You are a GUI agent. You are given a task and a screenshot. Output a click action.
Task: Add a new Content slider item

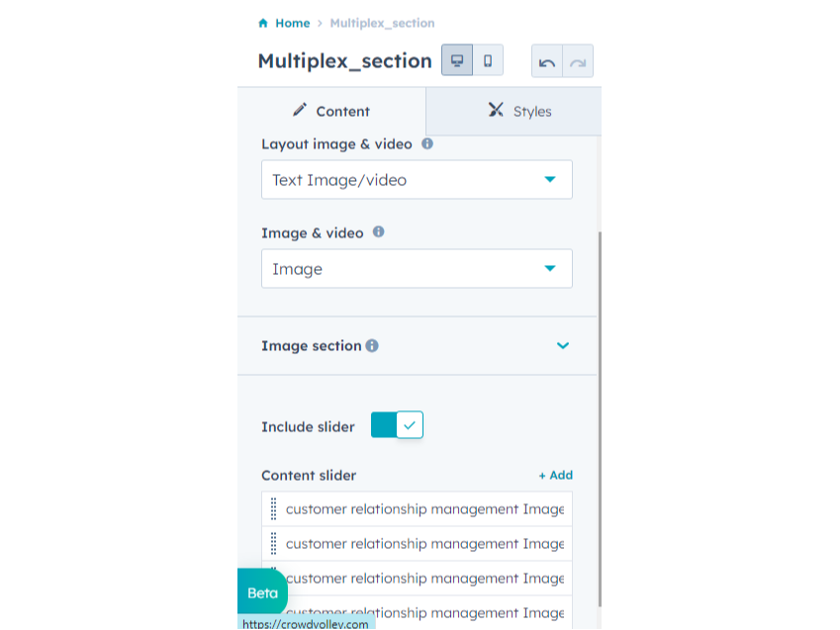[x=556, y=475]
